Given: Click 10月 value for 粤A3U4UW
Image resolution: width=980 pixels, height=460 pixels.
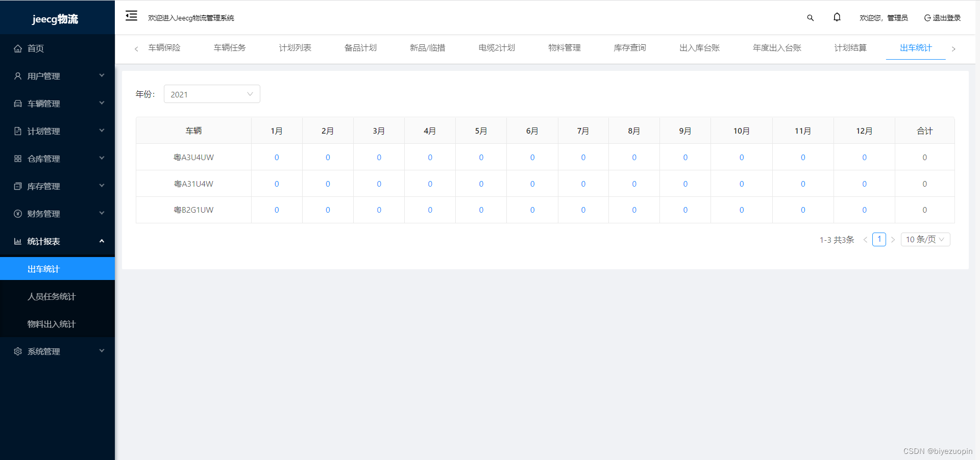Looking at the screenshot, I should pyautogui.click(x=742, y=158).
